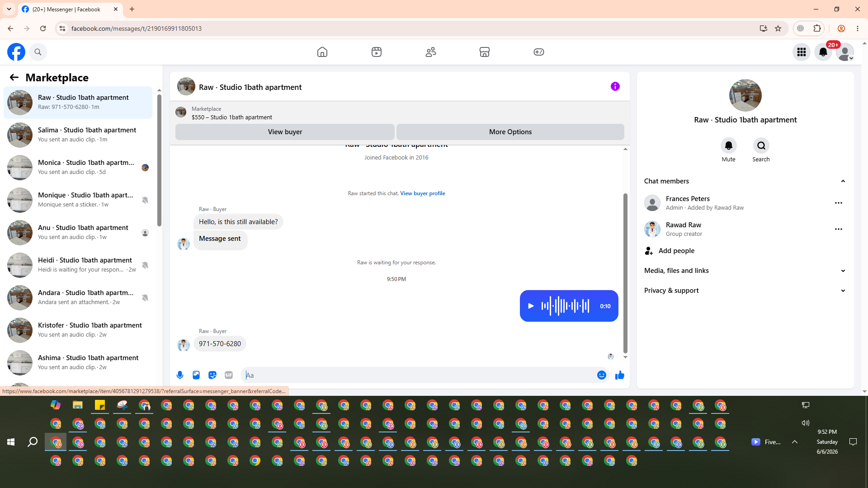868x488 pixels.
Task: Bookmark this page with star icon
Action: [778, 28]
